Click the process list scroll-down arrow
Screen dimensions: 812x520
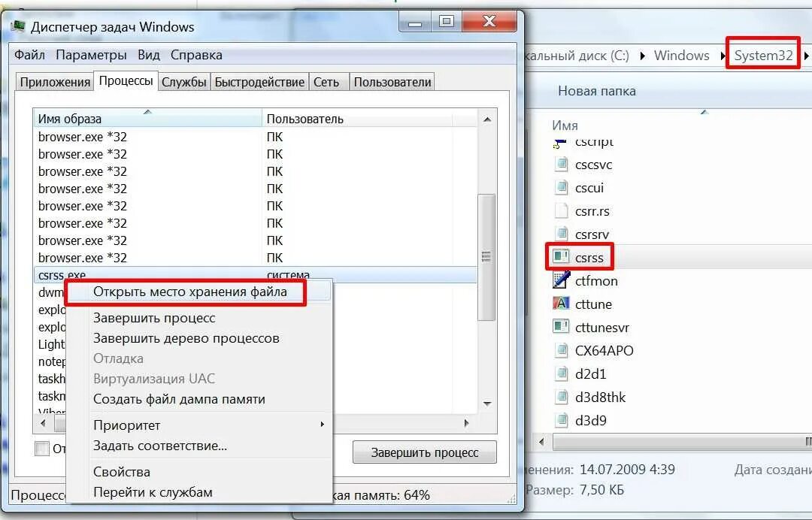[486, 404]
